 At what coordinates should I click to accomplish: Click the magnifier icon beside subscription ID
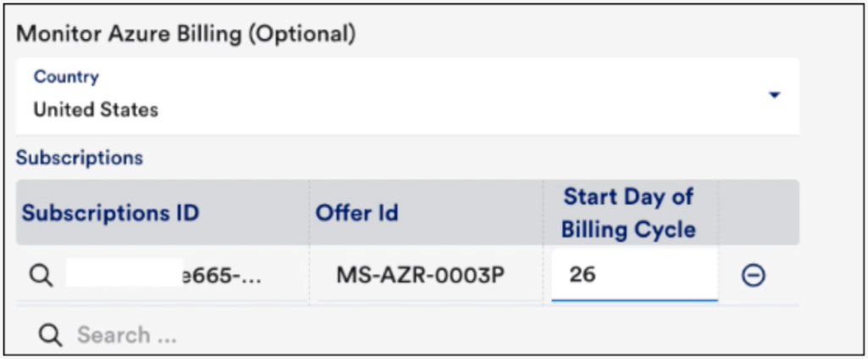(x=42, y=275)
